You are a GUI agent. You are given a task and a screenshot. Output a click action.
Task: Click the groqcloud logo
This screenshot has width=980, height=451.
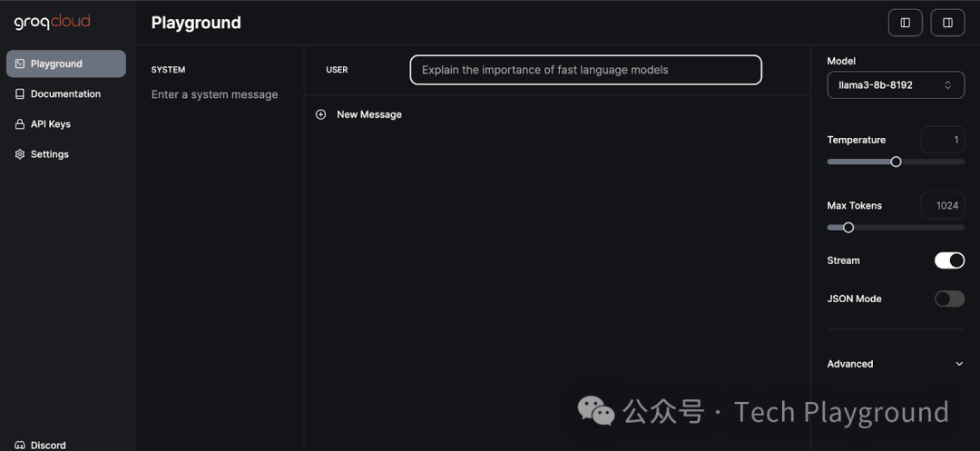pos(53,22)
